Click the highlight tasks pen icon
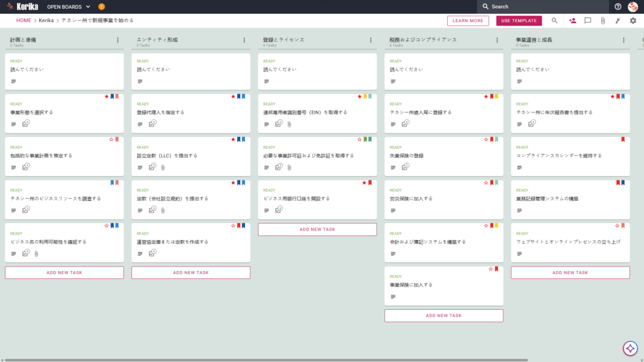 618,21
